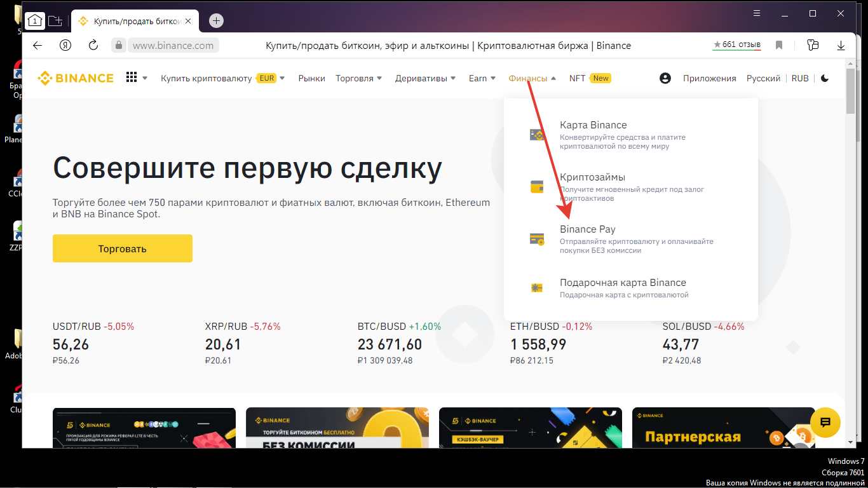Open the yellow chat support button

(825, 422)
